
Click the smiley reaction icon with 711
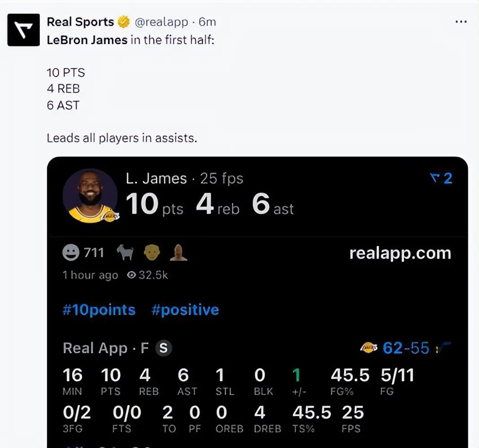tap(70, 253)
